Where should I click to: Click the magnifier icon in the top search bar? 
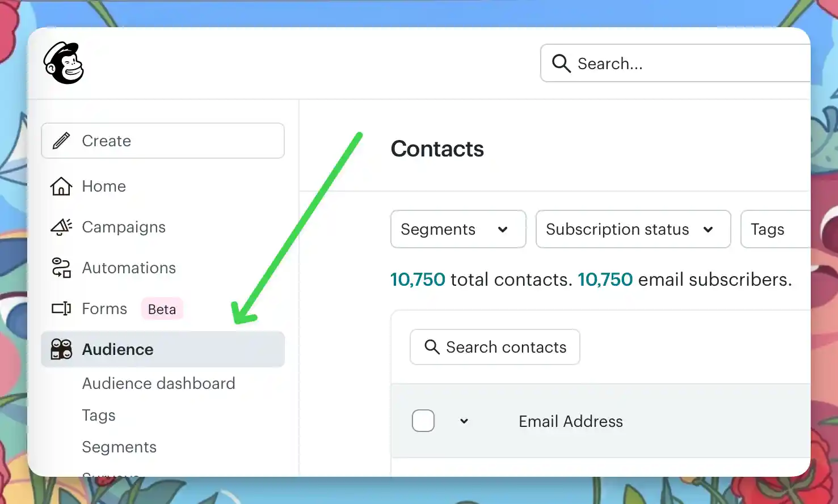point(561,63)
